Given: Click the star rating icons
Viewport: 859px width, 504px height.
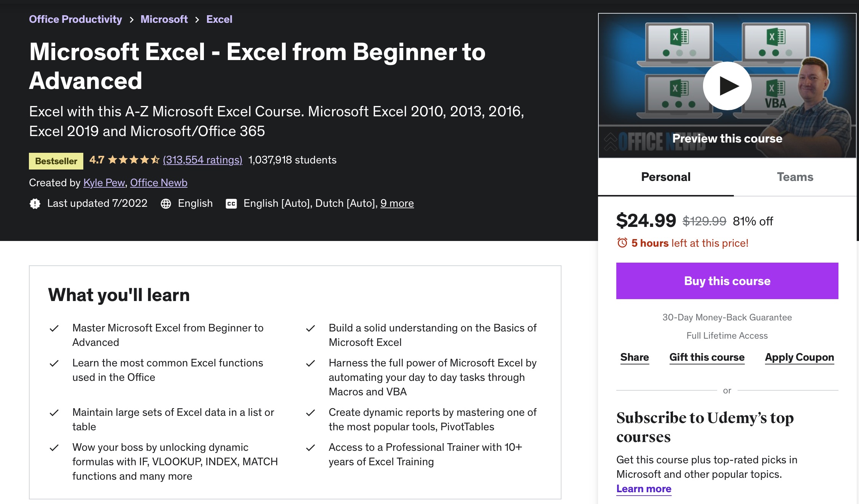Looking at the screenshot, I should click(134, 160).
